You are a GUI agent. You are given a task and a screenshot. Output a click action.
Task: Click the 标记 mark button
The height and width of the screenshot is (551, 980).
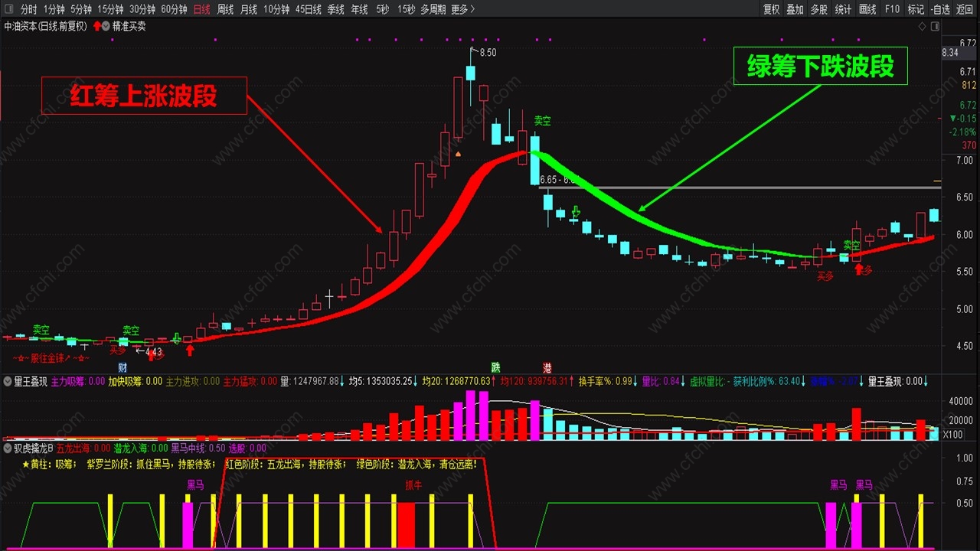(916, 9)
